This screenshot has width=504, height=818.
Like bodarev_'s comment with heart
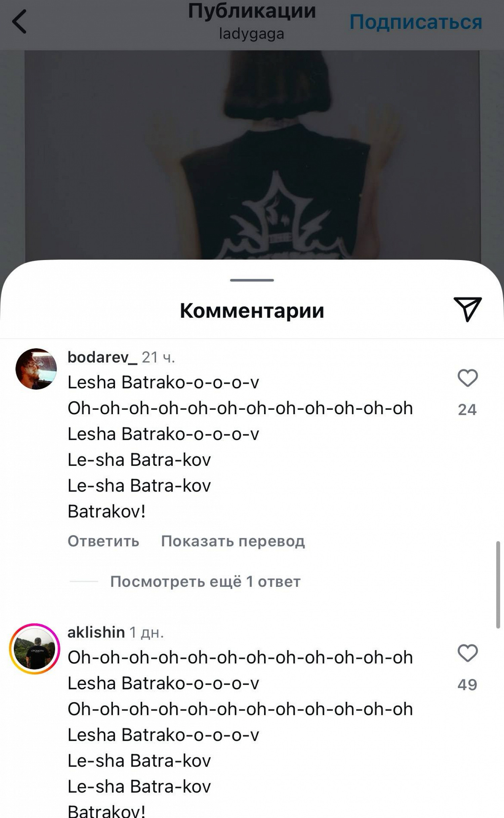(x=468, y=378)
